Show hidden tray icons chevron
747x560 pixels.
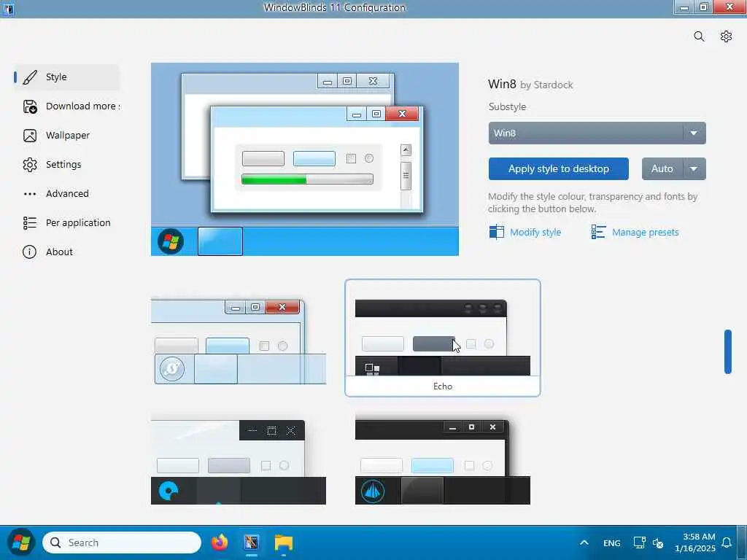click(584, 542)
